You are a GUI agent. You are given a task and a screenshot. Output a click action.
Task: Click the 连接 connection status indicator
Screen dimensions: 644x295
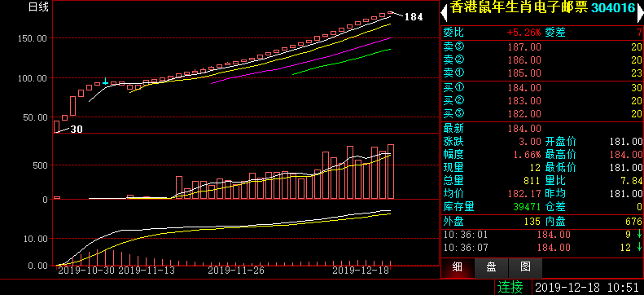pos(510,287)
